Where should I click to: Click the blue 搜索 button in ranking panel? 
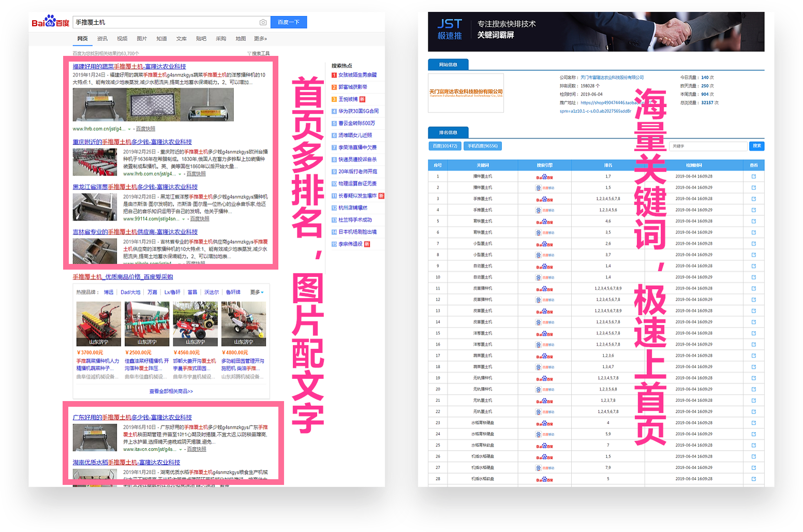click(756, 146)
